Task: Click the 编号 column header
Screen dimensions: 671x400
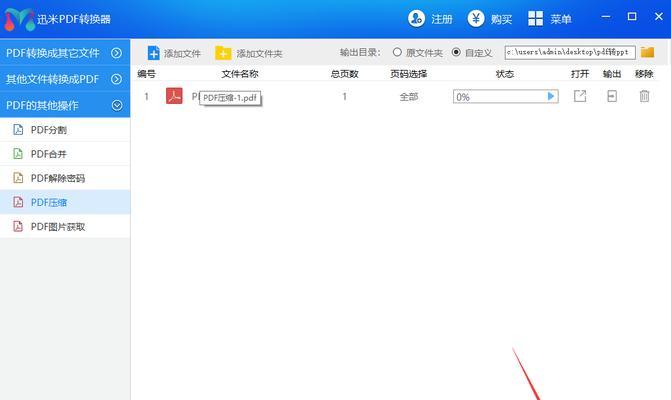Action: click(146, 74)
